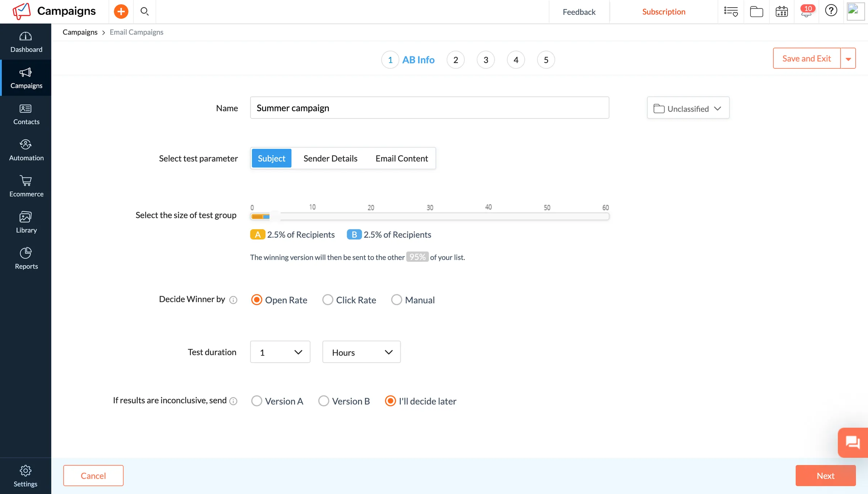
Task: Go to Ecommerce from the sidebar
Action: [x=26, y=186]
